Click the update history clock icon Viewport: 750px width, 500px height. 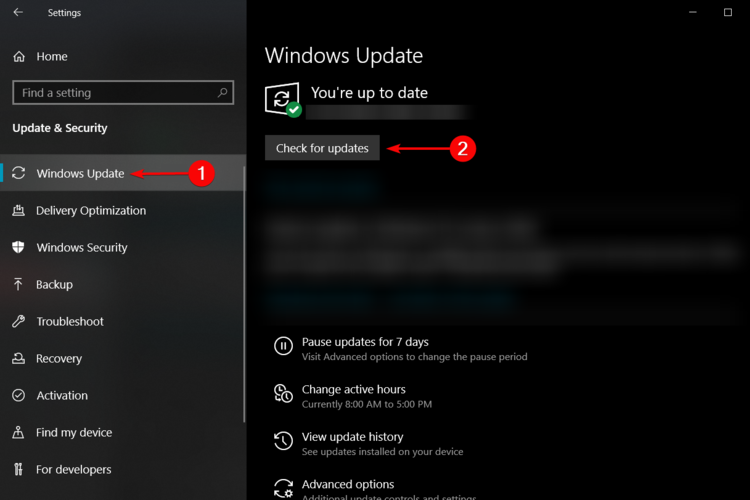pyautogui.click(x=283, y=441)
